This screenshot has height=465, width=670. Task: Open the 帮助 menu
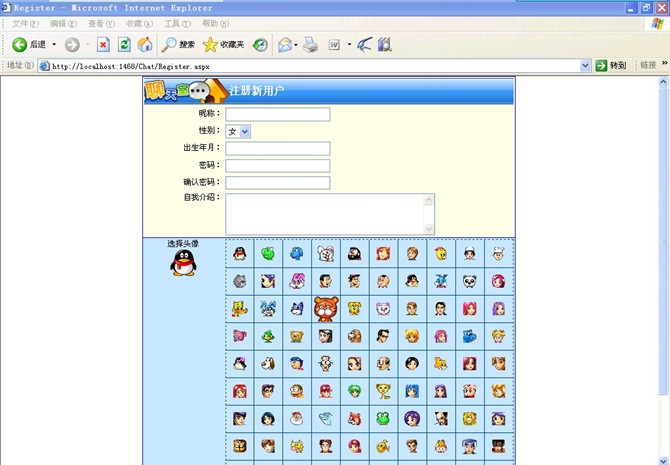pos(215,24)
